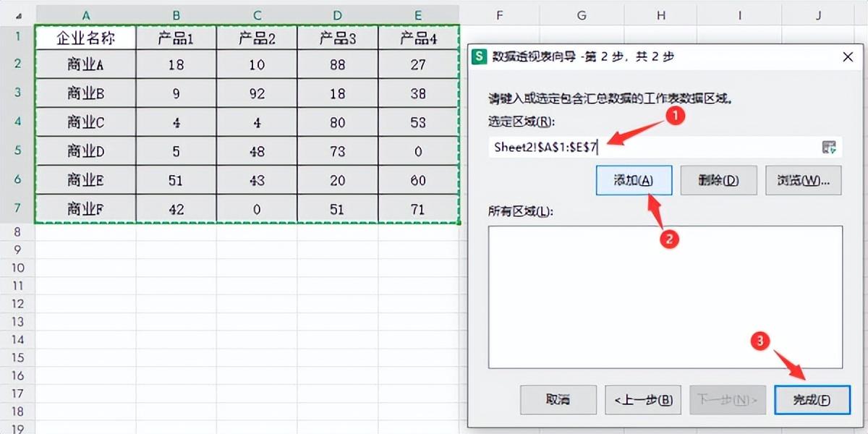Select row 1 header

17,38
